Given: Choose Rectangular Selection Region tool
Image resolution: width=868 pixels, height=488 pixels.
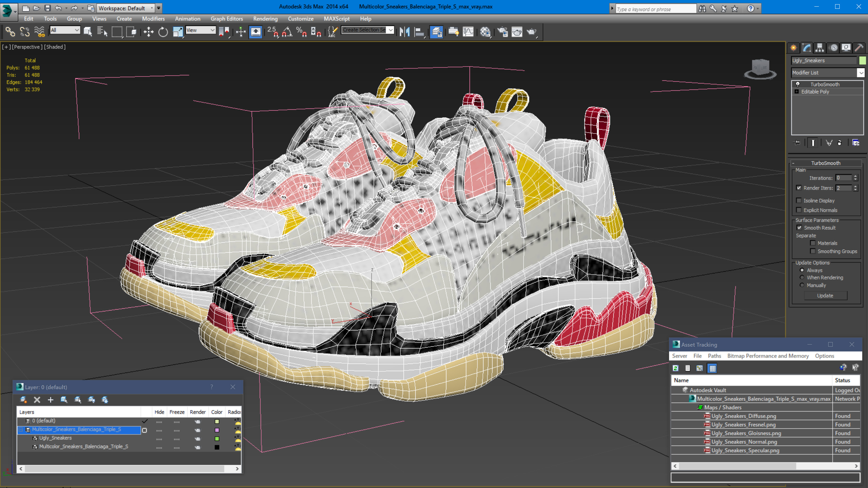Looking at the screenshot, I should pos(117,32).
